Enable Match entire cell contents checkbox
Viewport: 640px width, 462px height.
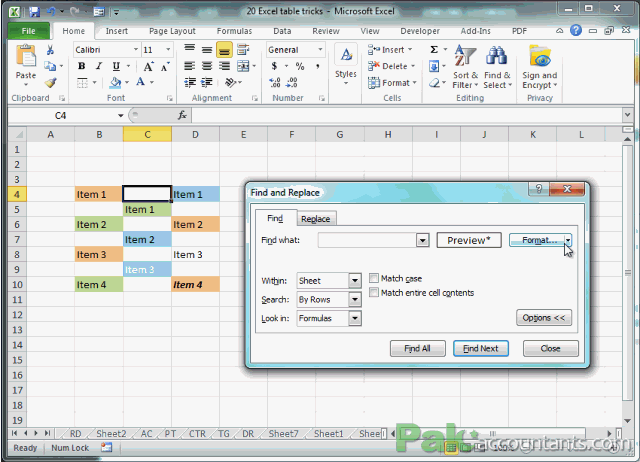tap(373, 293)
